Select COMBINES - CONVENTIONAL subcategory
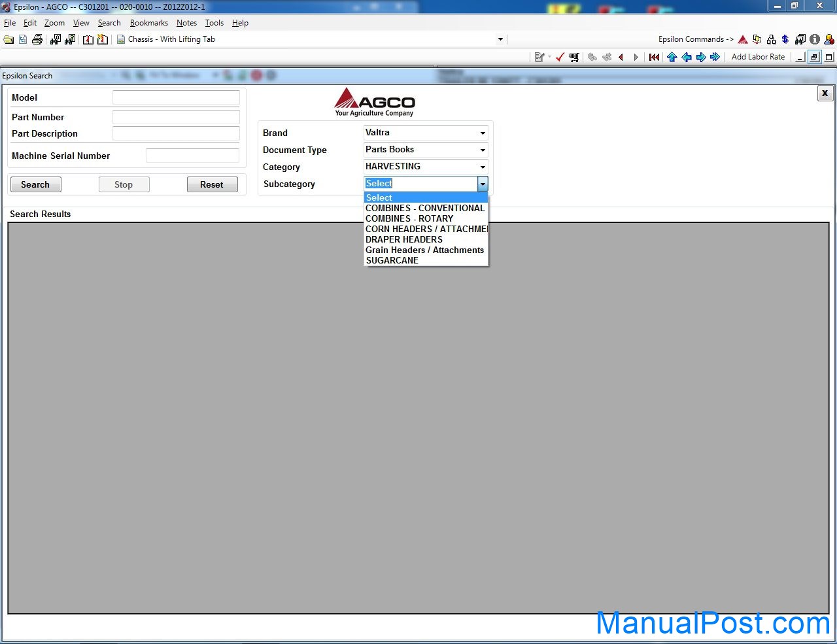The height and width of the screenshot is (644, 837). pyautogui.click(x=426, y=208)
